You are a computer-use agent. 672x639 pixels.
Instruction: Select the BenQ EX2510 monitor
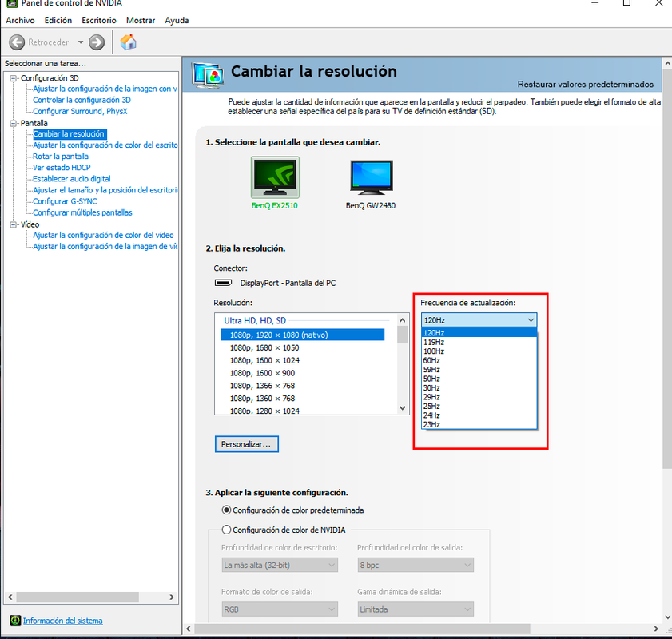click(x=275, y=183)
